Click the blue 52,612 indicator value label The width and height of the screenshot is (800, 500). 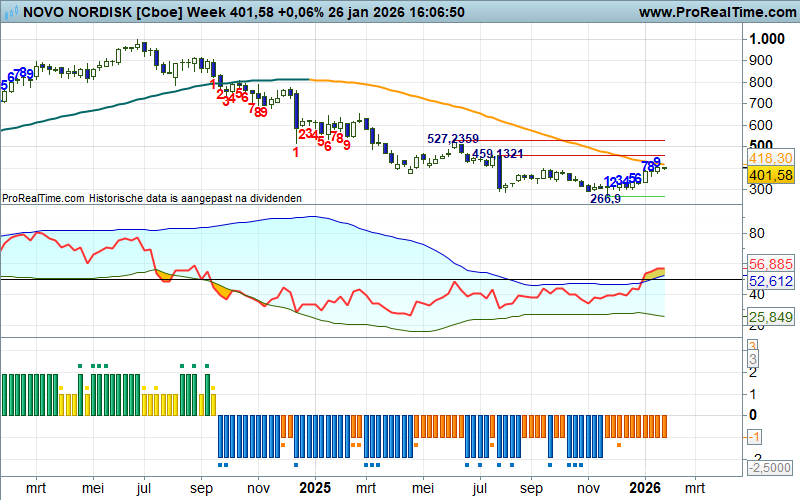(770, 282)
